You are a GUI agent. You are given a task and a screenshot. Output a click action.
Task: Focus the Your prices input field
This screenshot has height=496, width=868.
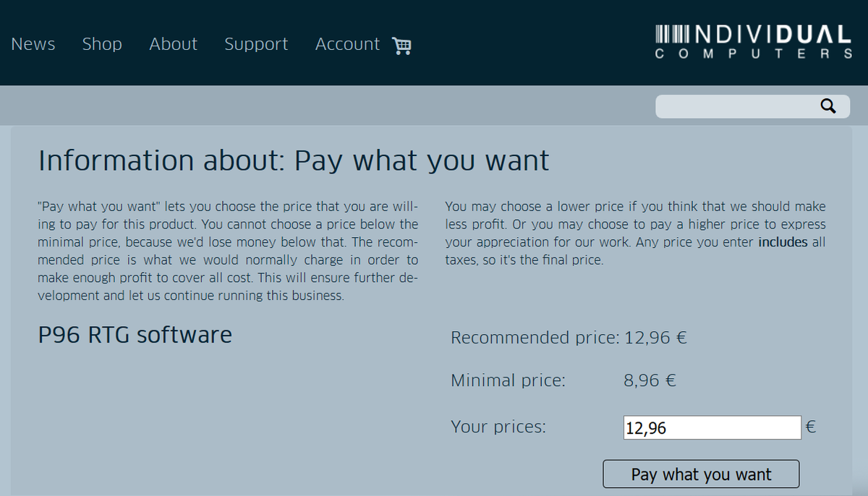[x=712, y=427]
